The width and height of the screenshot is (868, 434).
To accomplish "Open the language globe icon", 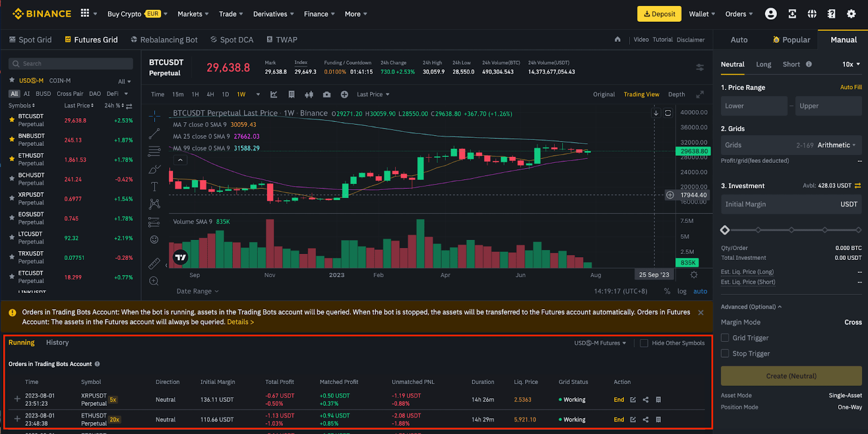I will (812, 14).
